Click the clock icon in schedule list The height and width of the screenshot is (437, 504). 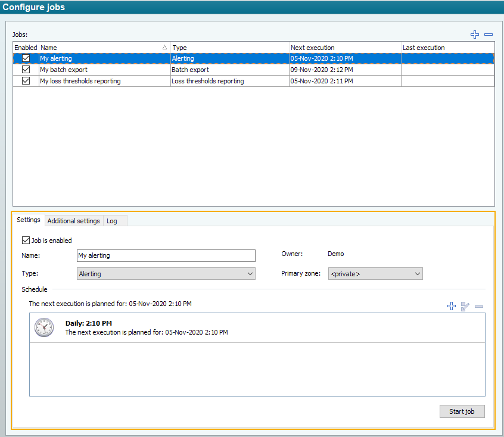point(43,327)
